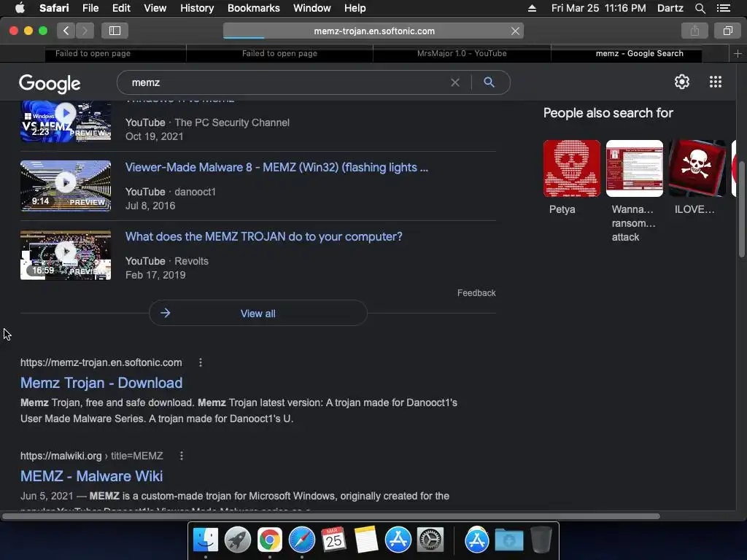Play the 16:59 Revolts video thumbnail
747x560 pixels.
[x=66, y=254]
